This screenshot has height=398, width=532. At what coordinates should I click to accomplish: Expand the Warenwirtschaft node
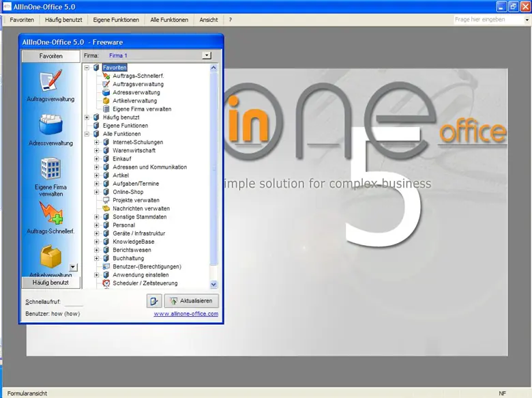(97, 150)
